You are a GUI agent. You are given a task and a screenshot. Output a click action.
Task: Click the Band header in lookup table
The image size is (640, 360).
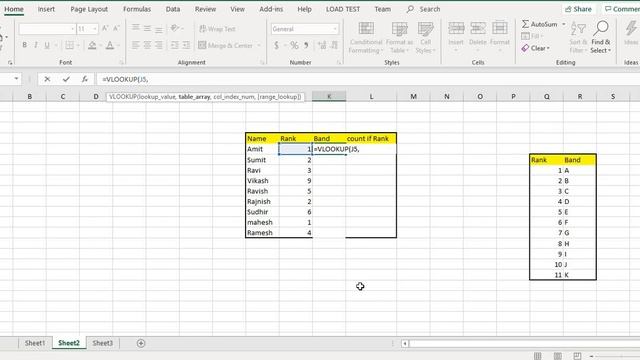(580, 160)
